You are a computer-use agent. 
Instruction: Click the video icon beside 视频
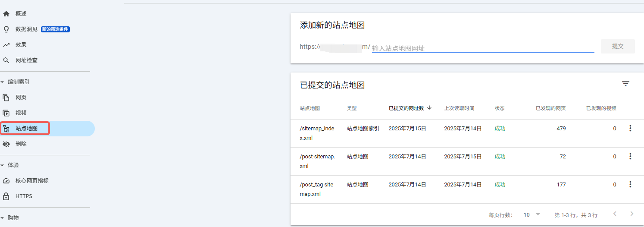click(x=6, y=113)
